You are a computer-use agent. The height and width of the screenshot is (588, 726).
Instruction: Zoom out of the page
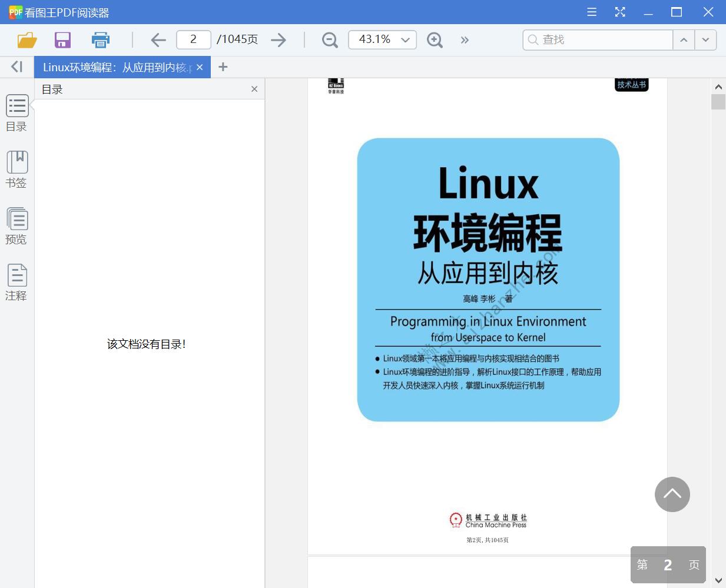coord(329,39)
